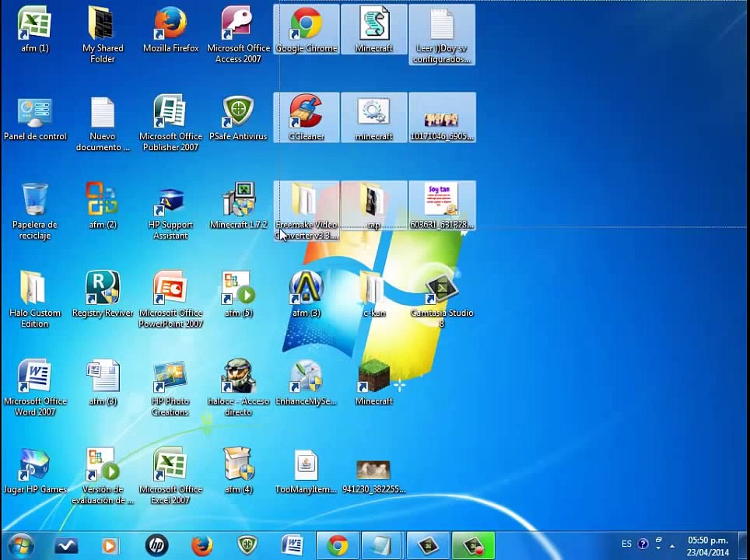Select the afm (2) Office icon
Image resolution: width=750 pixels, height=560 pixels.
click(x=103, y=205)
